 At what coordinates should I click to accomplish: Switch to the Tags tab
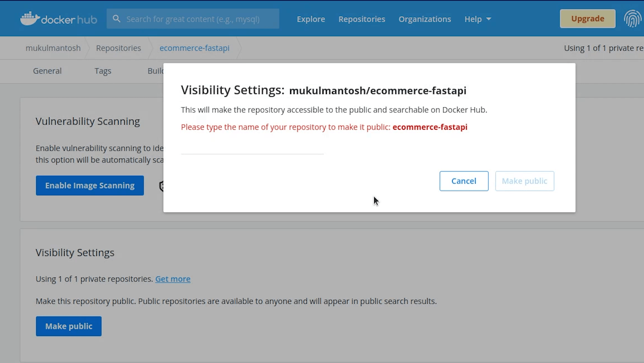pos(103,71)
